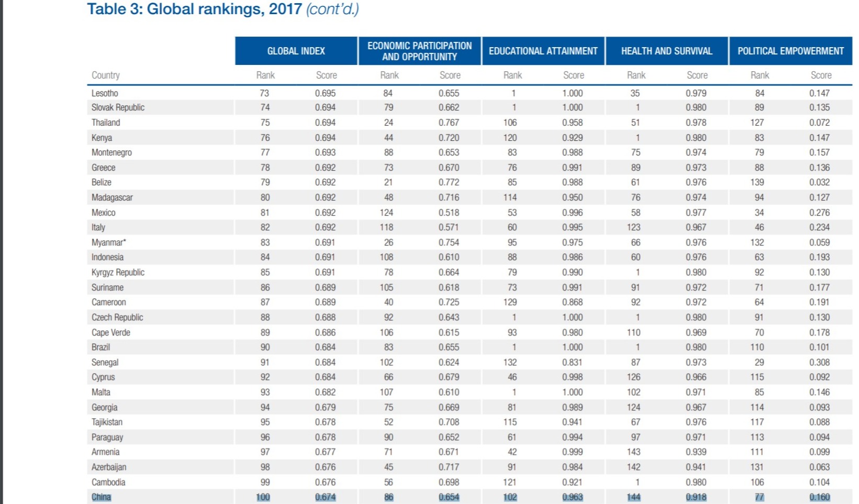Select the HEALTH AND SURVIVAL column header
The image size is (859, 504).
tap(667, 51)
